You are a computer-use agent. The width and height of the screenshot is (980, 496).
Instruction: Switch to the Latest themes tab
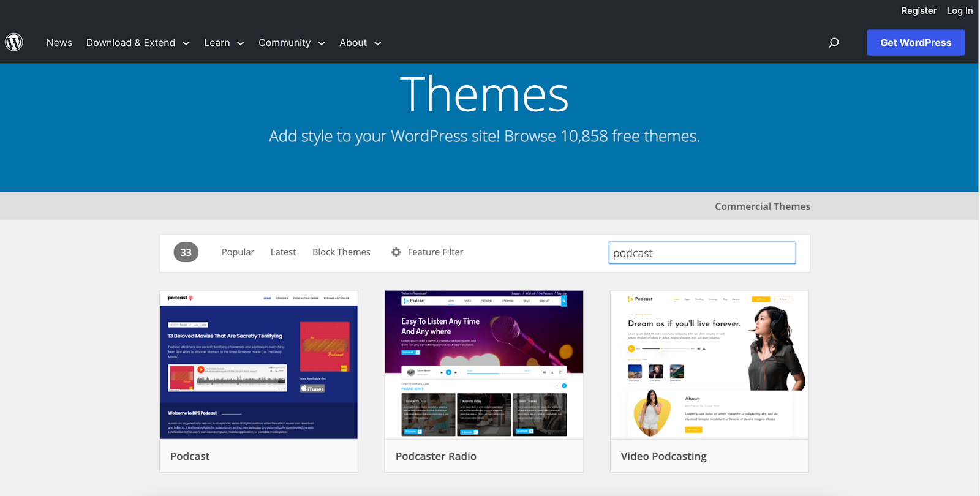click(283, 252)
